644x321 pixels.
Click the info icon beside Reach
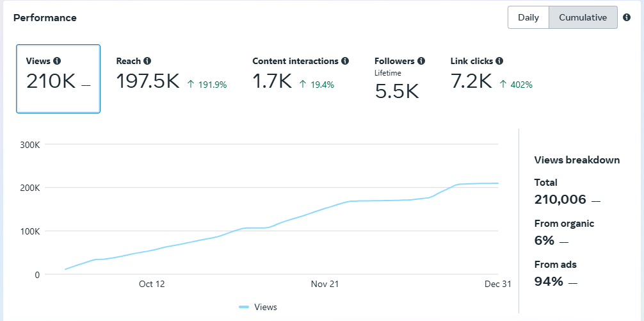point(147,61)
